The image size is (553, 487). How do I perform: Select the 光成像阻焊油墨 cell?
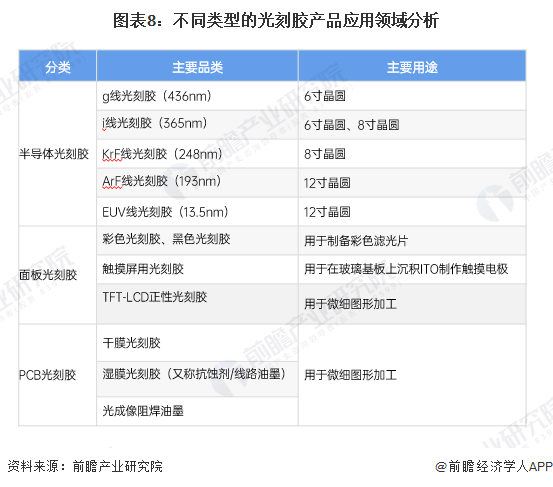click(x=198, y=411)
